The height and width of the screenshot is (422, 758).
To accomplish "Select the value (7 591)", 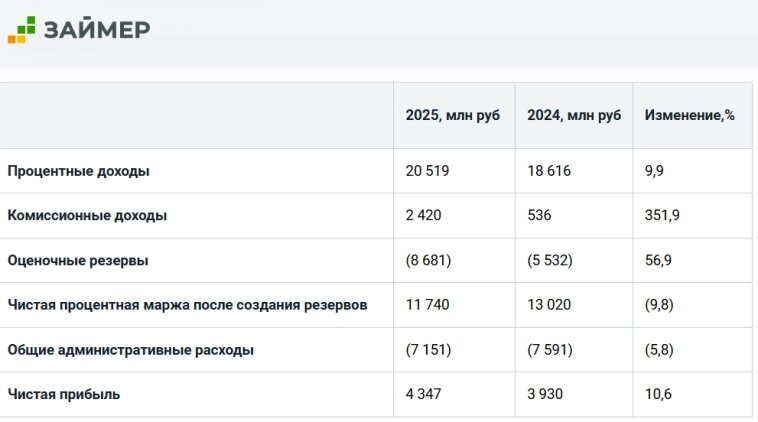I will click(x=550, y=349).
